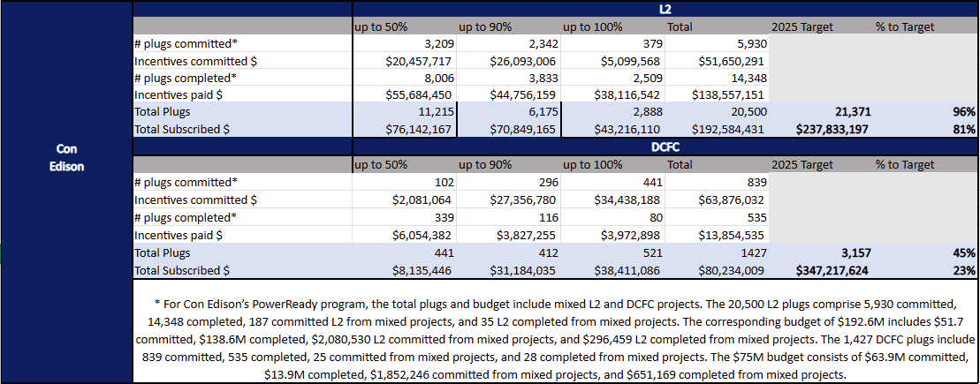Click the Con Edison label cell

pyautogui.click(x=66, y=157)
